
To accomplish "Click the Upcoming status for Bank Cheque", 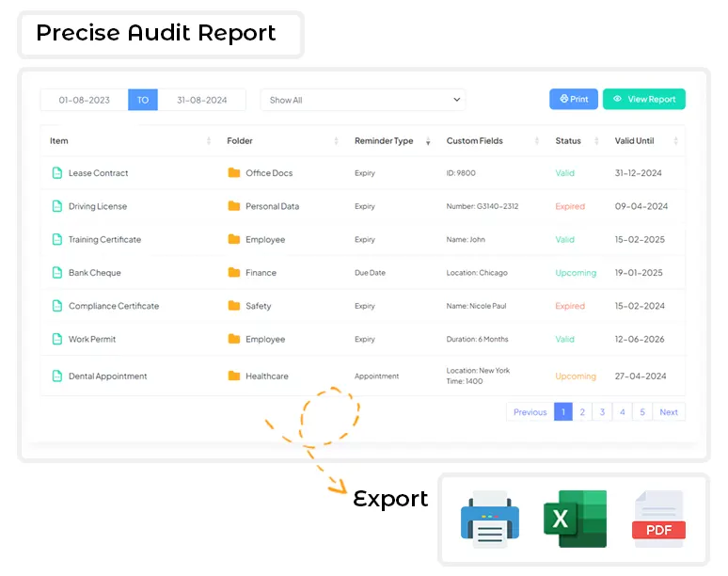I will [x=576, y=273].
